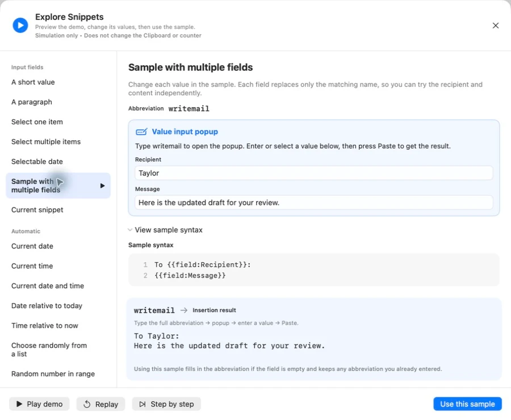Click the triangle arrow on Sample with multiple fields
This screenshot has height=420, width=511.
point(102,186)
